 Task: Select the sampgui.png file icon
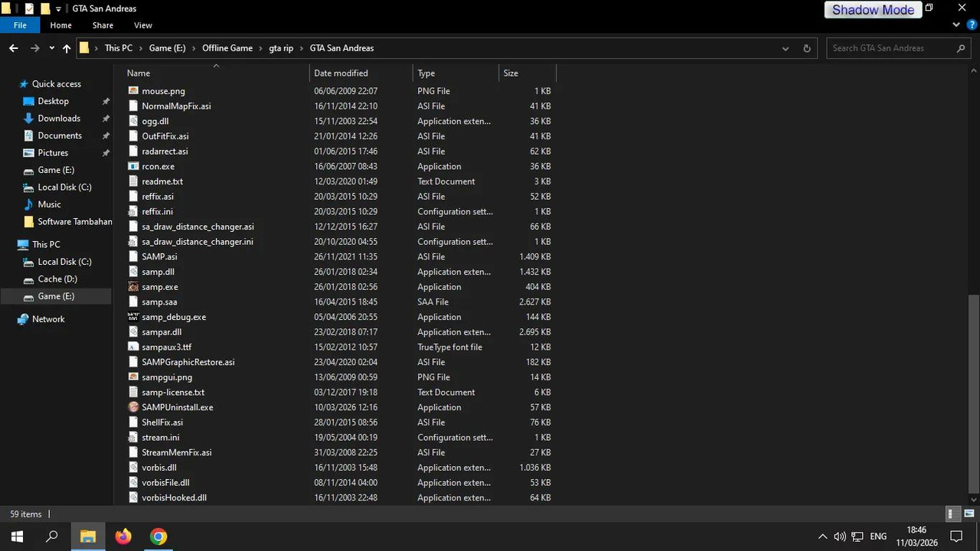click(133, 377)
